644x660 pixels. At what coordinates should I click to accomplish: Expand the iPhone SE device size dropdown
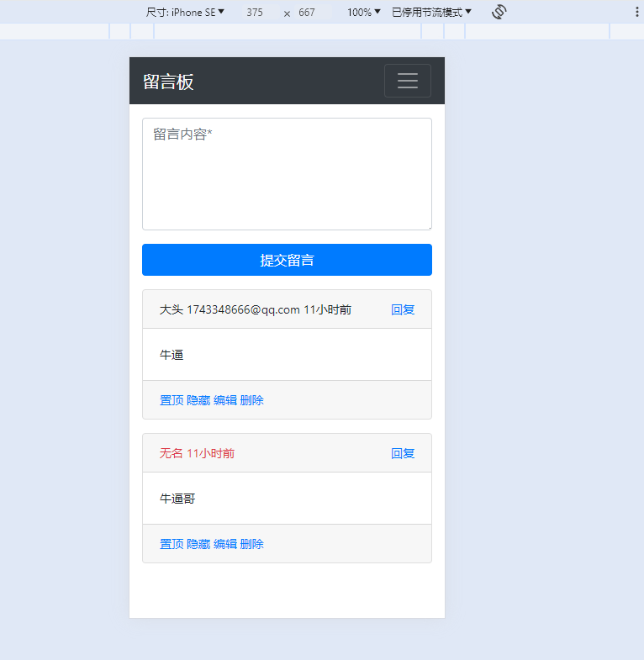185,12
